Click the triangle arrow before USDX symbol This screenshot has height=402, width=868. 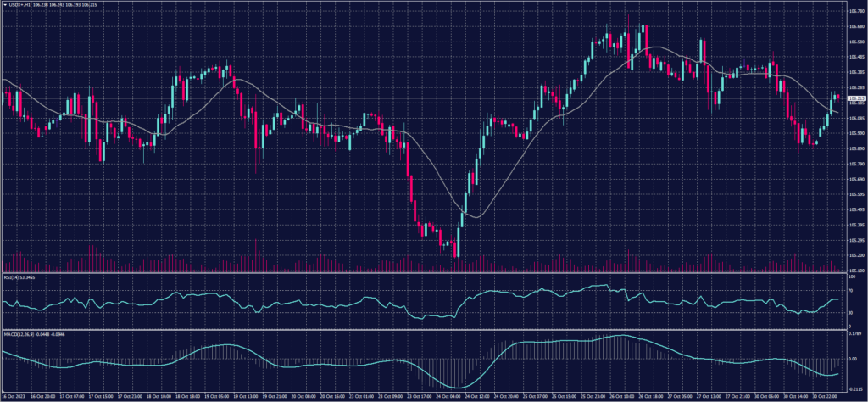5,5
